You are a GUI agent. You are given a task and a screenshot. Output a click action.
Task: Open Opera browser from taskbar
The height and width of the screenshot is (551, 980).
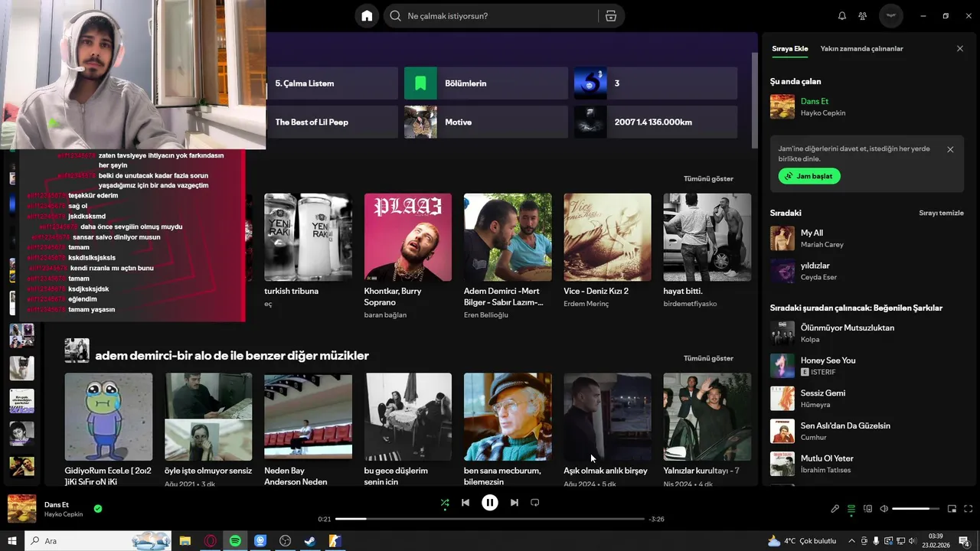(x=211, y=541)
